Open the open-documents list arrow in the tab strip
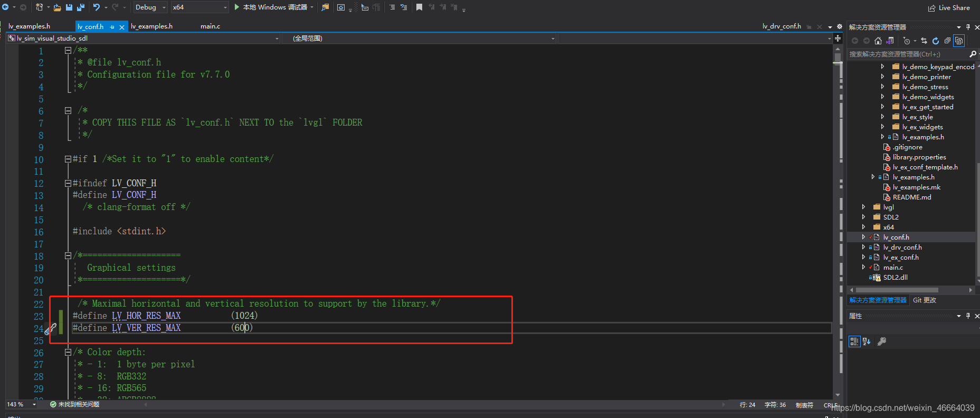Screen dimensions: 980x418 (830, 27)
